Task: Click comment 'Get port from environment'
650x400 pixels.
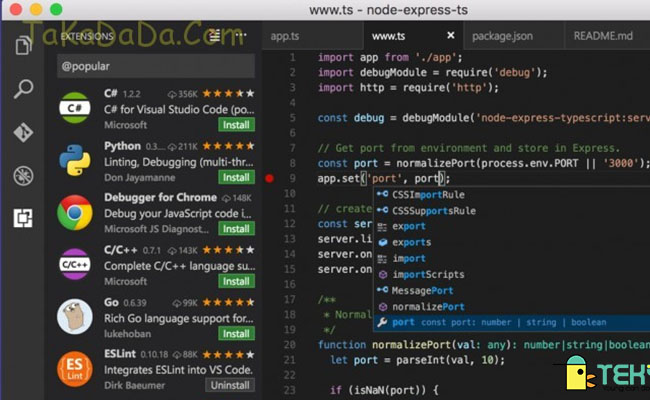Action: pyautogui.click(x=469, y=148)
